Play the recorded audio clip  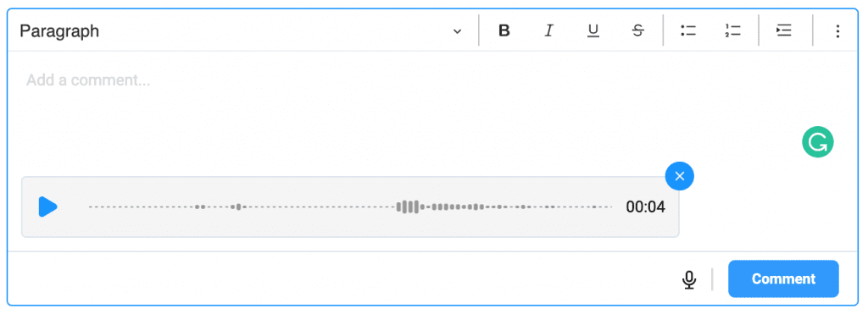click(x=47, y=207)
